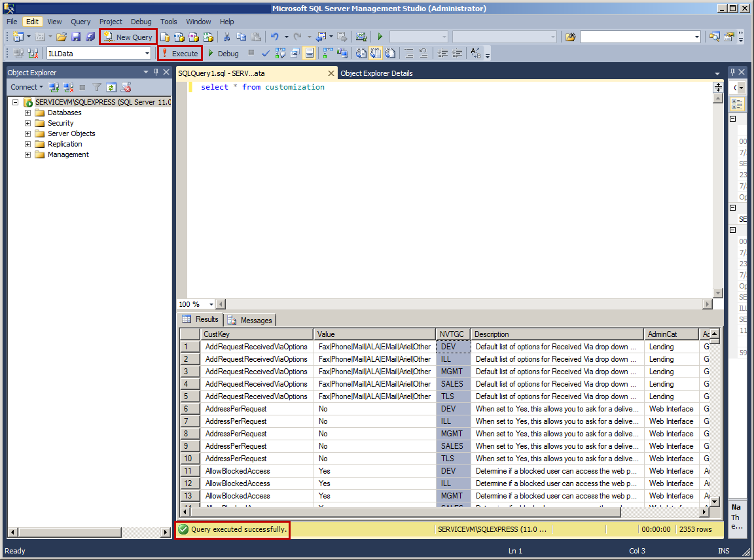Viewport: 754px width, 560px height.
Task: Undo the last edit action
Action: click(x=275, y=37)
